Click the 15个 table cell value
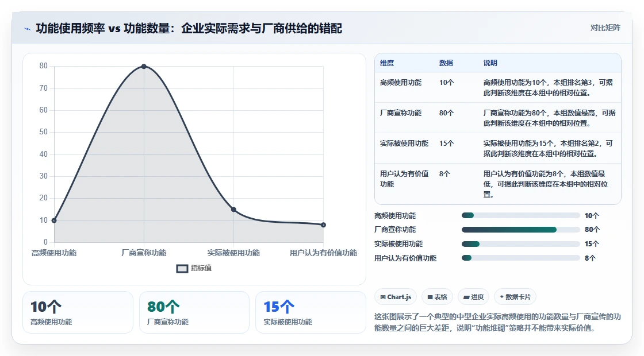This screenshot has height=356, width=644. pyautogui.click(x=446, y=143)
